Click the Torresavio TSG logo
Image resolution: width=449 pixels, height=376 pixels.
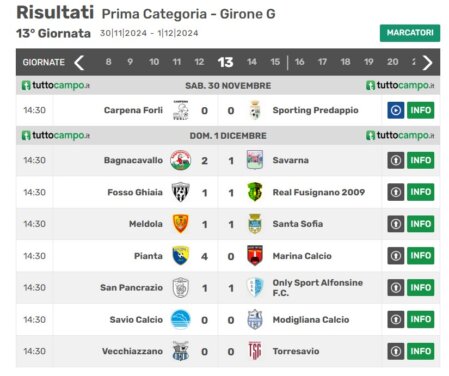pos(255,351)
